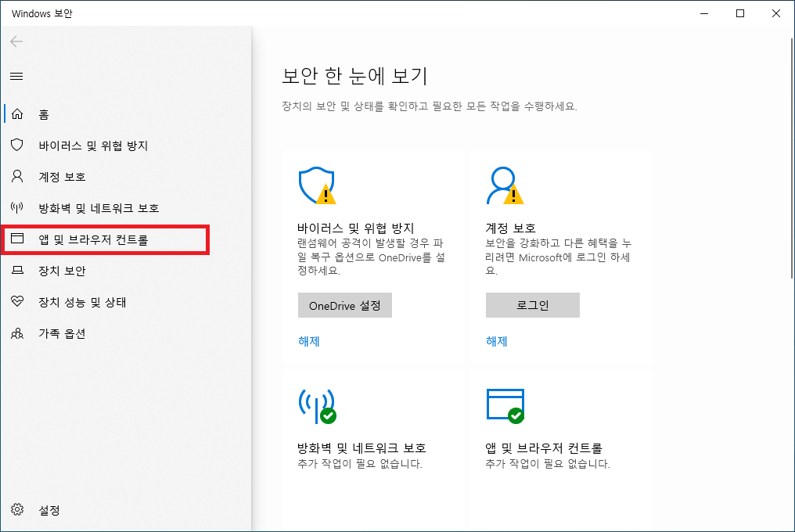Click the family icon beside 가족 옵션
Image resolution: width=795 pixels, height=532 pixels.
pos(17,333)
